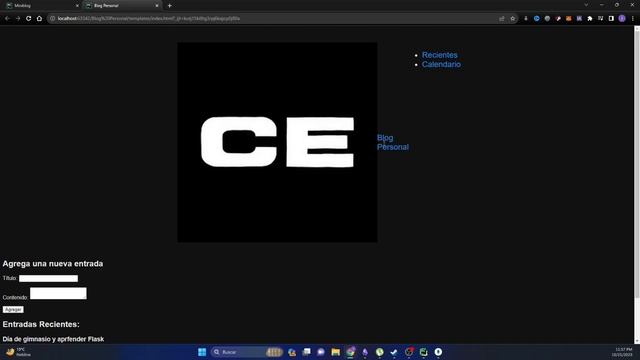640x360 pixels.
Task: Open WhatsApp from the taskbar
Action: tap(380, 352)
